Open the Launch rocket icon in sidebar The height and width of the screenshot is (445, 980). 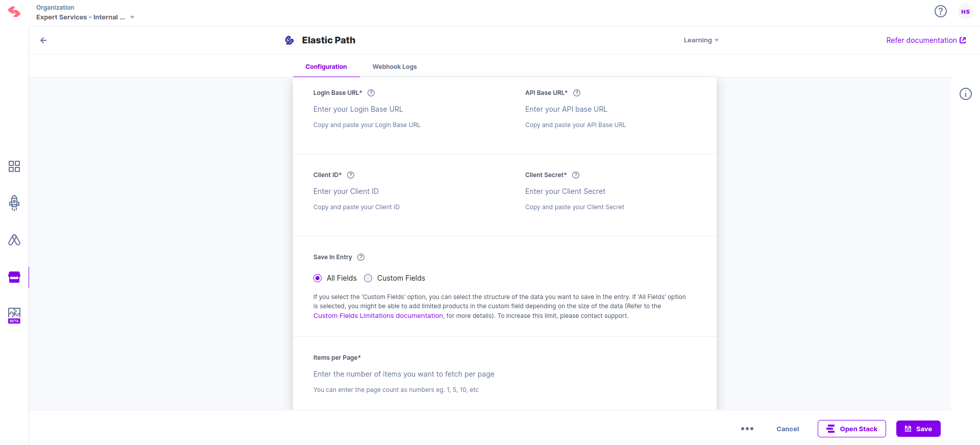pos(14,203)
